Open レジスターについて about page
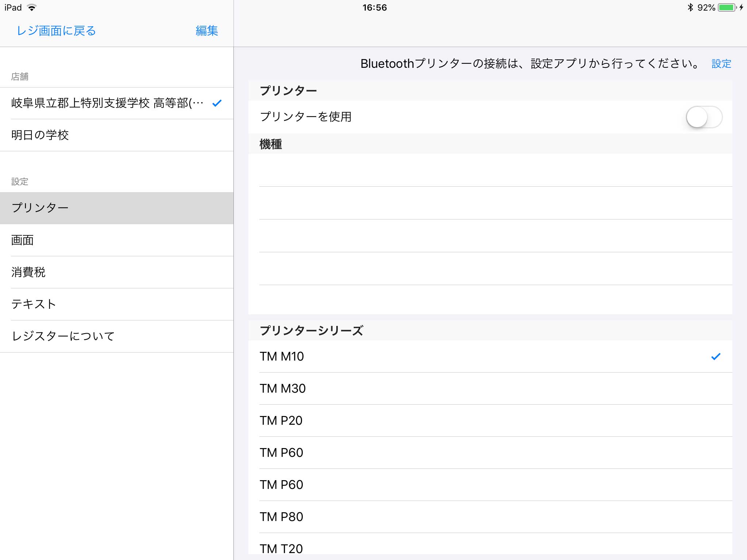747x560 pixels. coord(117,337)
